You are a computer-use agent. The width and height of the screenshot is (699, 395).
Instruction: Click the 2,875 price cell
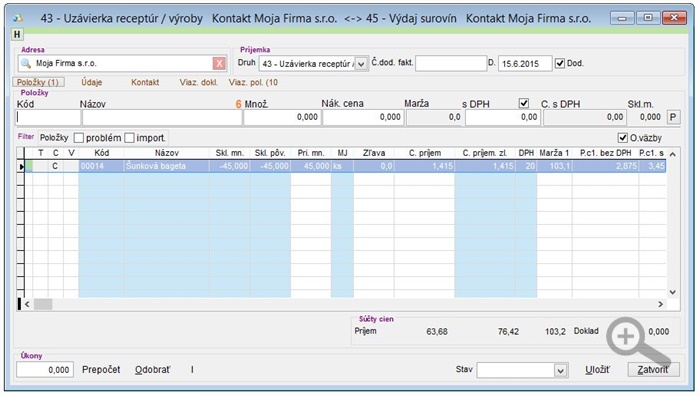click(605, 166)
